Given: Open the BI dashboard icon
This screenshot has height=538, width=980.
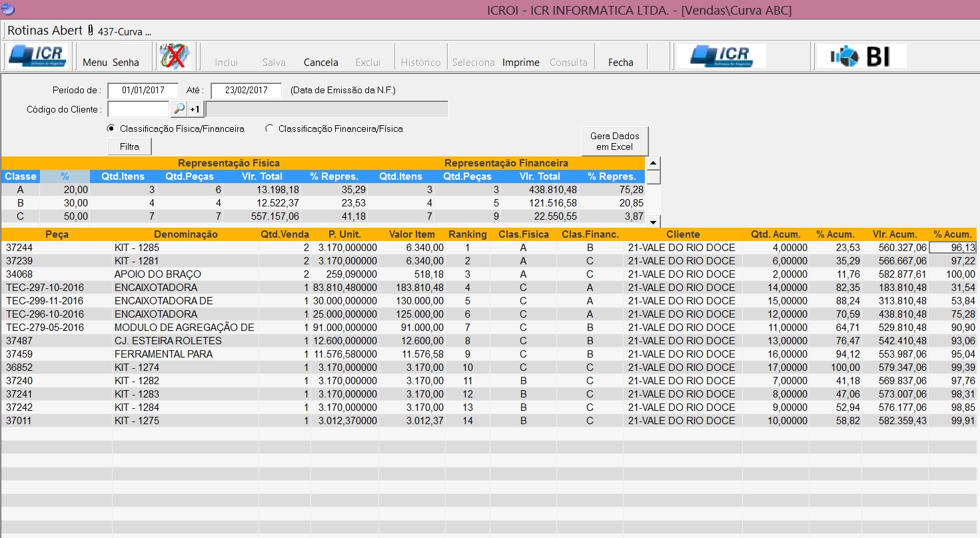Looking at the screenshot, I should pyautogui.click(x=860, y=57).
